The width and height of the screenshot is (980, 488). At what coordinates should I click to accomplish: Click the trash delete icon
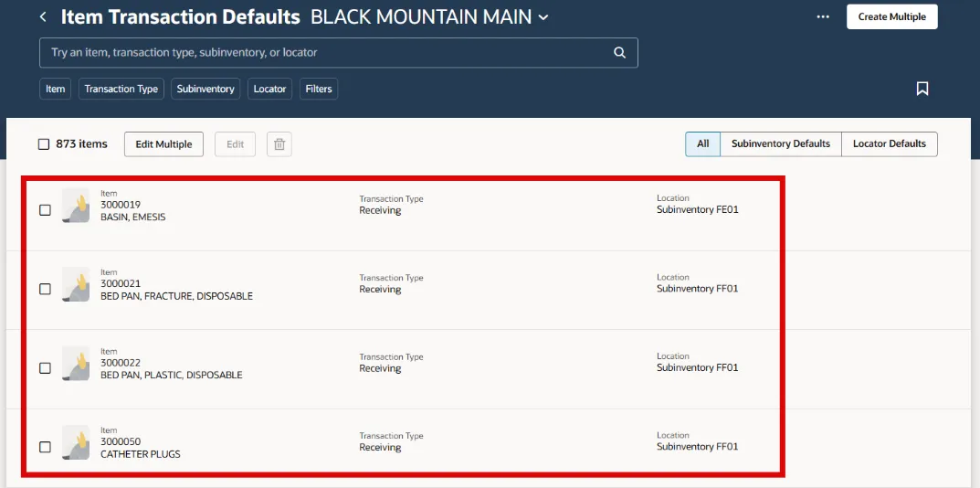click(279, 144)
